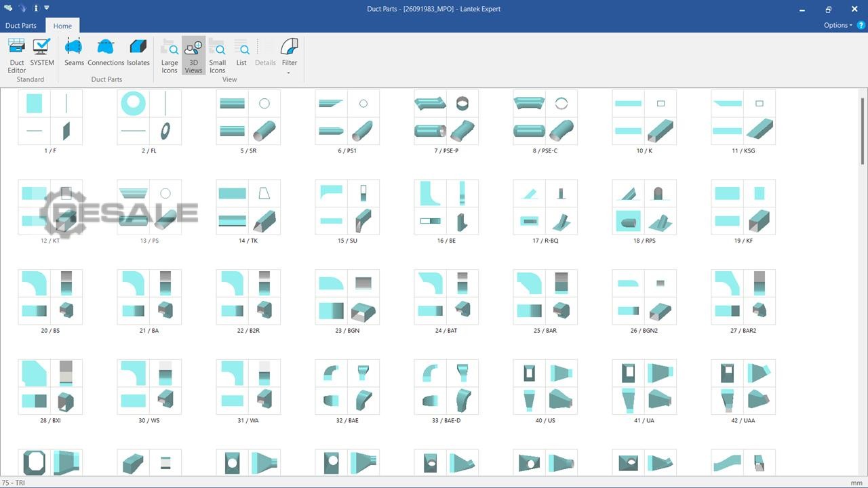Select duct part 5 / SR thumbnail
The image size is (868, 488).
tap(248, 117)
